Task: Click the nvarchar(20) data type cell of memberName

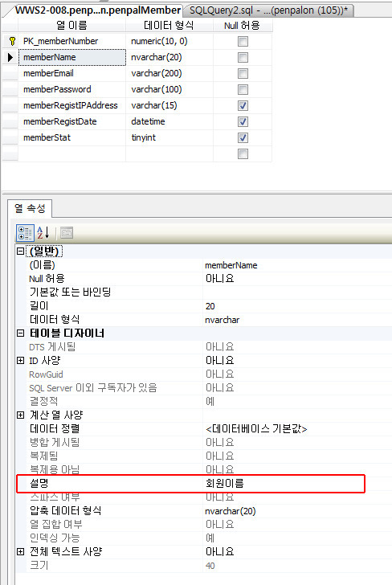Action: [x=169, y=57]
